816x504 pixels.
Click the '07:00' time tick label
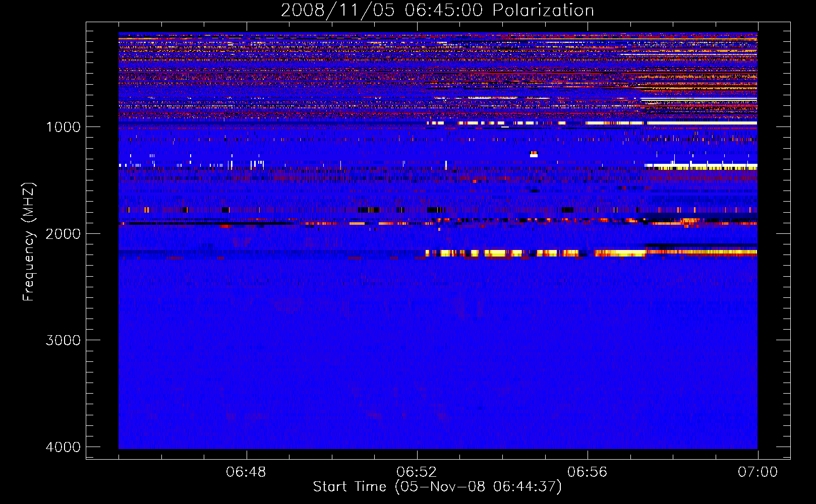[758, 472]
